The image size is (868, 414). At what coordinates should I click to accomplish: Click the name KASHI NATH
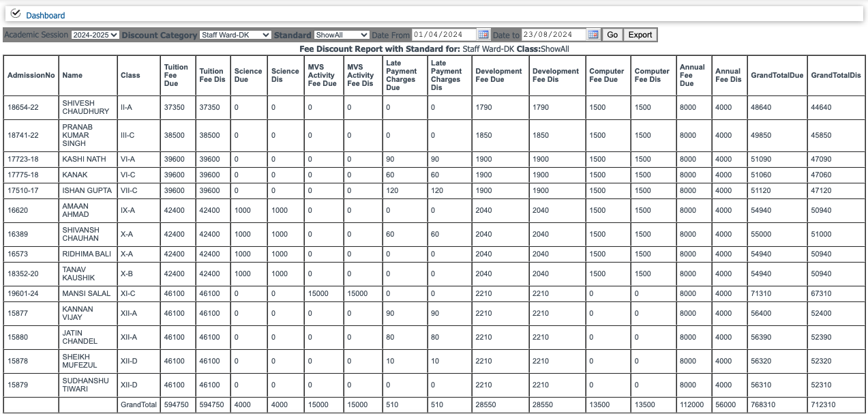click(84, 159)
